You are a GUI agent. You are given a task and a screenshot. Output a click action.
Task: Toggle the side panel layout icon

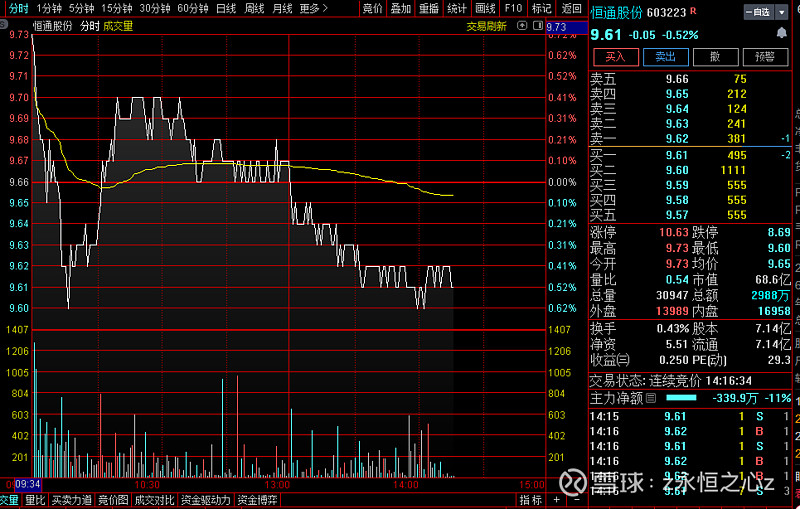pyautogui.click(x=537, y=26)
